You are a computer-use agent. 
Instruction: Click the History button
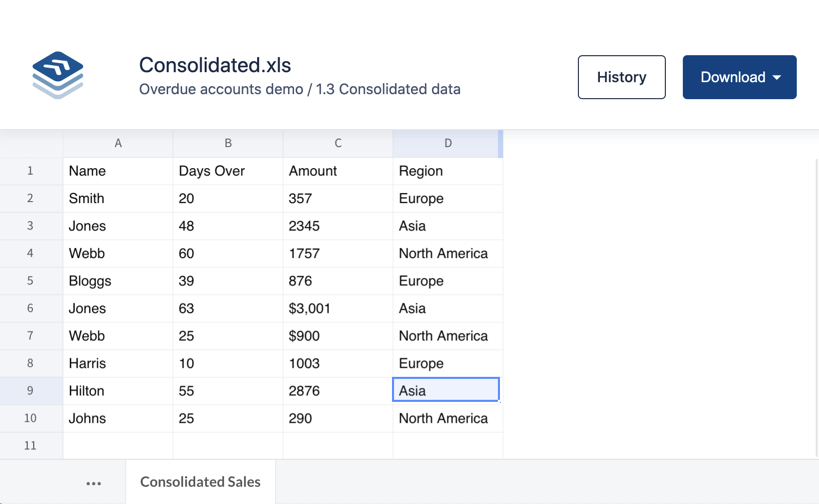coord(621,77)
